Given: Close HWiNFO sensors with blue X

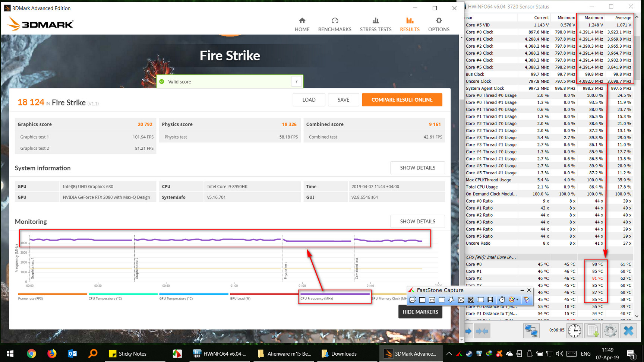Looking at the screenshot, I should tap(628, 331).
